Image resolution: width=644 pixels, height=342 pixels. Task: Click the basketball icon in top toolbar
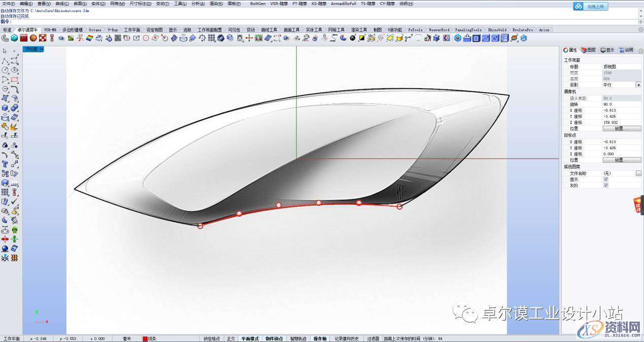[33, 38]
